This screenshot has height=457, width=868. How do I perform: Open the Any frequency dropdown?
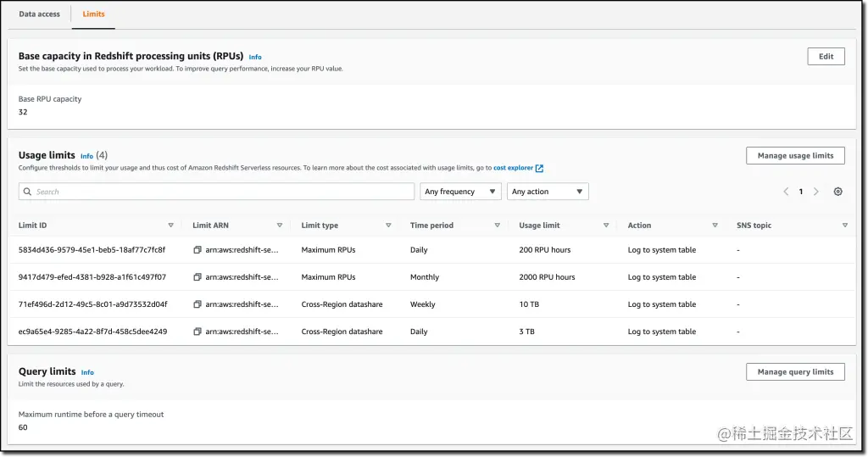tap(460, 192)
